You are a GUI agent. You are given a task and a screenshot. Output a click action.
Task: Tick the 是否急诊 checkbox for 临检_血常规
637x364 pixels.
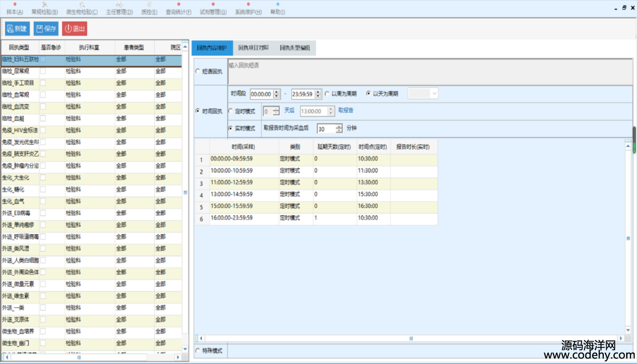coord(43,95)
